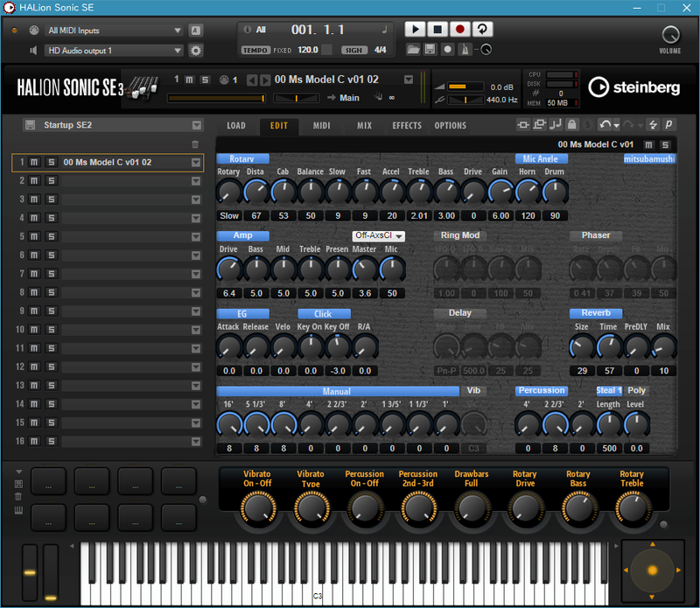Click the lightning bolt MIDI reset icon
This screenshot has width=700, height=608.
point(653,124)
